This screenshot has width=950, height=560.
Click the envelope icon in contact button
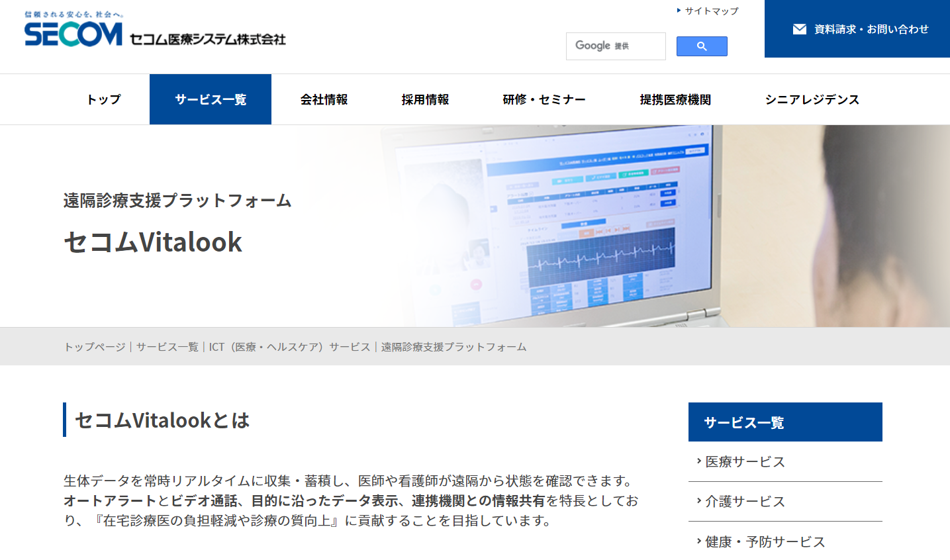point(800,29)
